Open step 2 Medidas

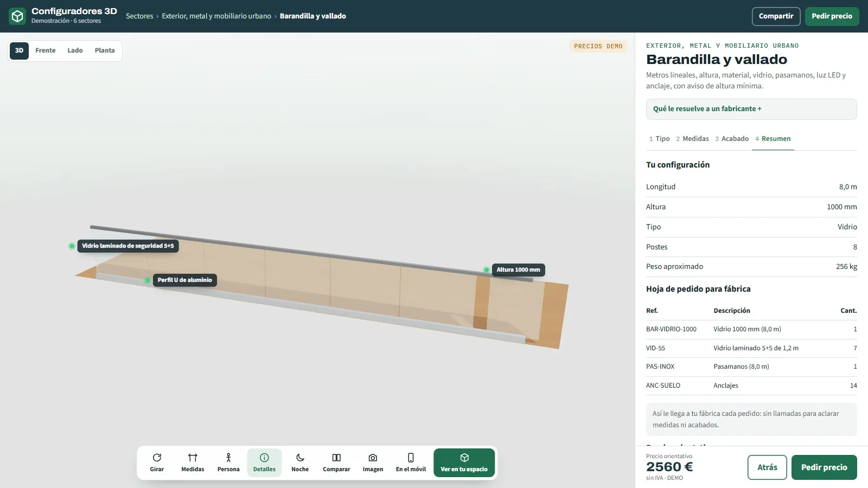coord(693,139)
